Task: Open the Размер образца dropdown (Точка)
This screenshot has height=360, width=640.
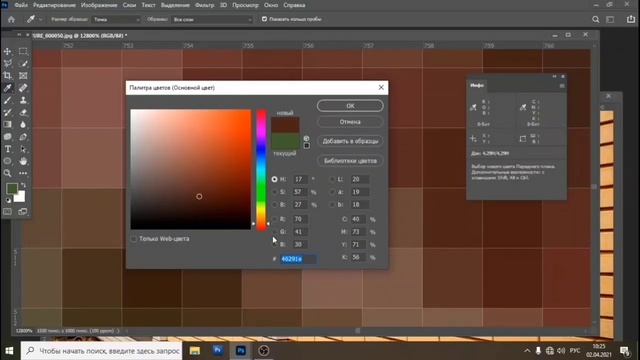Action: pyautogui.click(x=116, y=19)
